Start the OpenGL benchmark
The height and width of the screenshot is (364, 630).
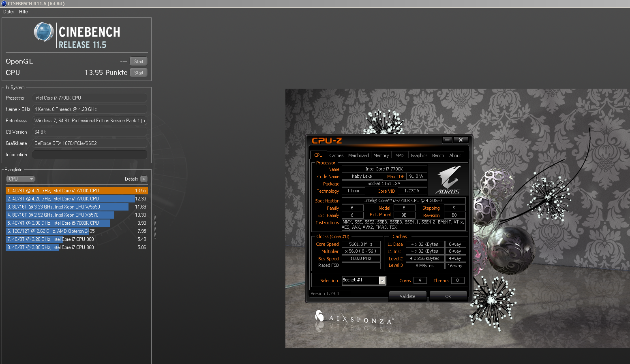pyautogui.click(x=139, y=62)
